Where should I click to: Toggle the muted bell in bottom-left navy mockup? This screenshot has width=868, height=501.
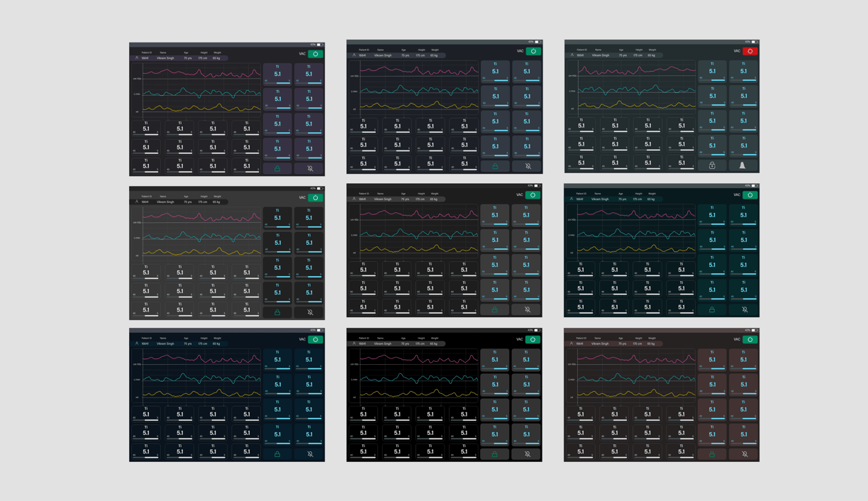point(310,454)
